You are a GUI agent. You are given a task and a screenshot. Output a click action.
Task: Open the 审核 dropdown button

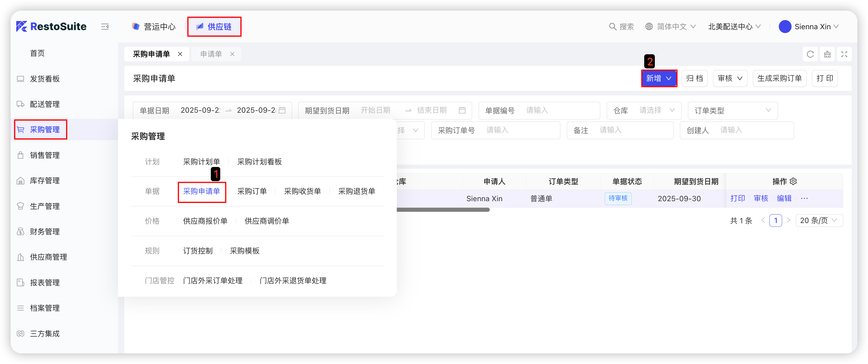(730, 78)
